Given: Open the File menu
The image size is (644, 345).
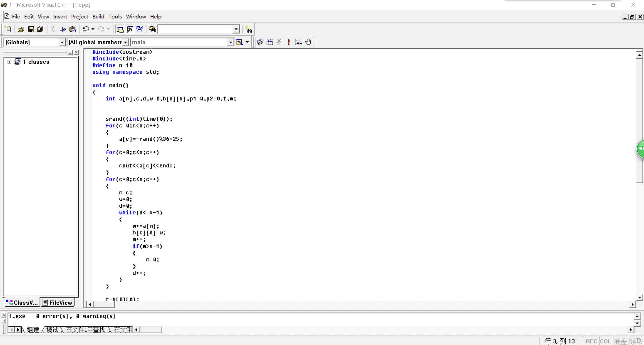Looking at the screenshot, I should click(16, 17).
